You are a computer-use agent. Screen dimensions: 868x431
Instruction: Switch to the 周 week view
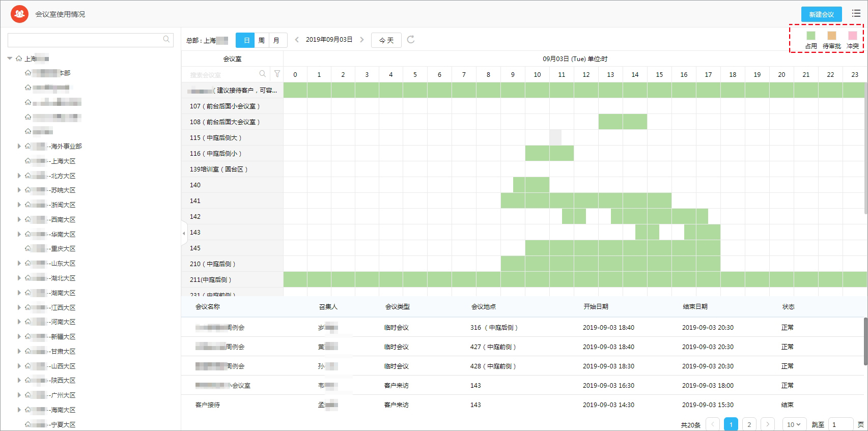[x=261, y=40]
